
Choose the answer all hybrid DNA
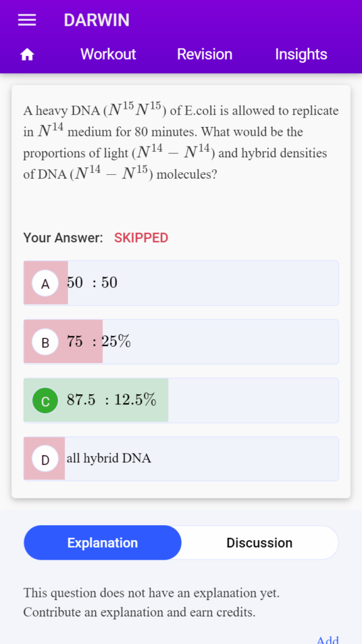[x=181, y=458]
